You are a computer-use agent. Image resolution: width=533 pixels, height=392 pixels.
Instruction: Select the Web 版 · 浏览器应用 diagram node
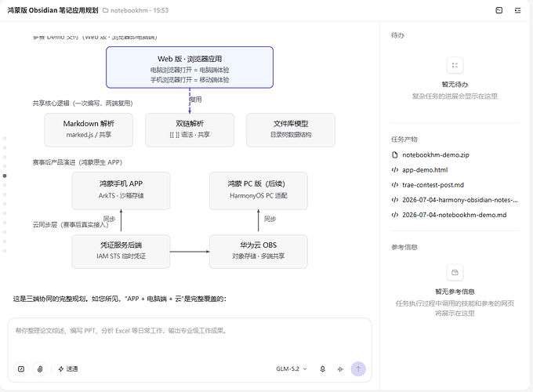tap(190, 67)
